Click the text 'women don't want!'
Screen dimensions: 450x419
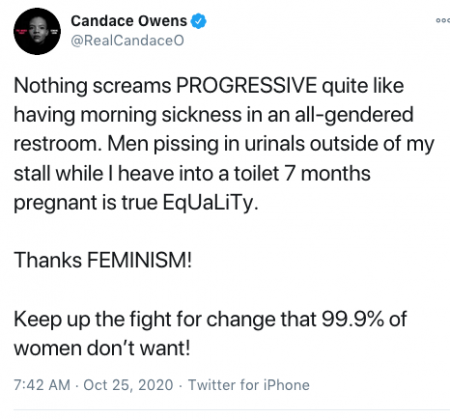tap(102, 348)
